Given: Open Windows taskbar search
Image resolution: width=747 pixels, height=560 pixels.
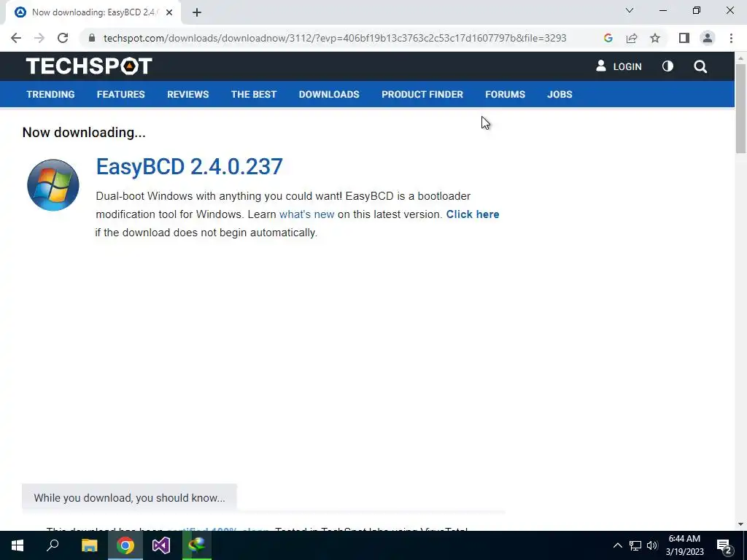Looking at the screenshot, I should tap(53, 545).
